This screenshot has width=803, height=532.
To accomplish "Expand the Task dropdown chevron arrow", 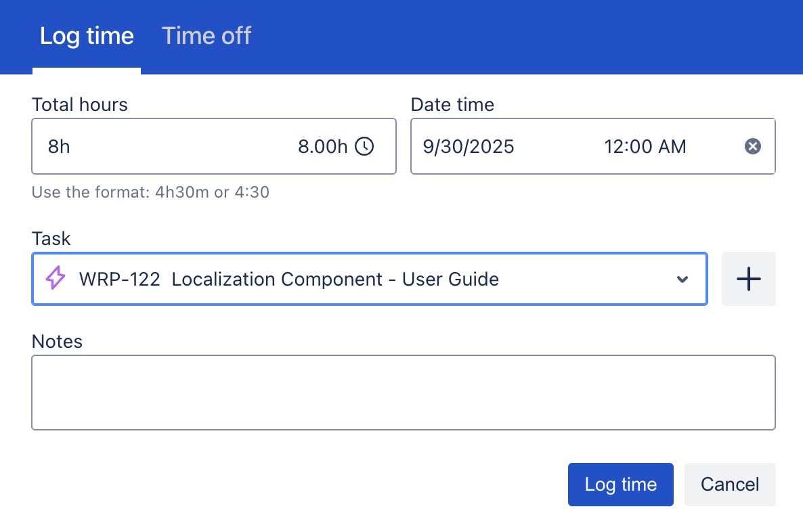I will point(683,280).
